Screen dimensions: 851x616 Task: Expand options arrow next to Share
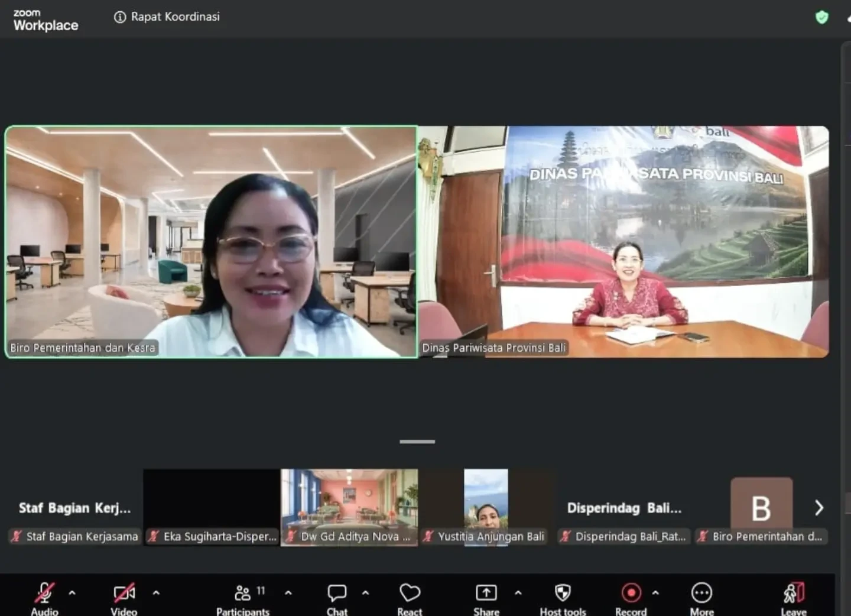tap(518, 592)
